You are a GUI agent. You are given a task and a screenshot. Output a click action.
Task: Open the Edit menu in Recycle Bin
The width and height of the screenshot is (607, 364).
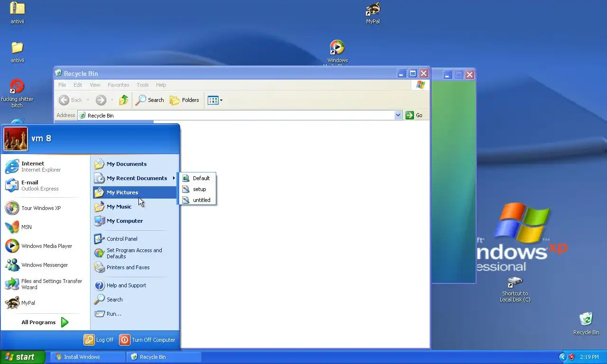click(x=78, y=85)
